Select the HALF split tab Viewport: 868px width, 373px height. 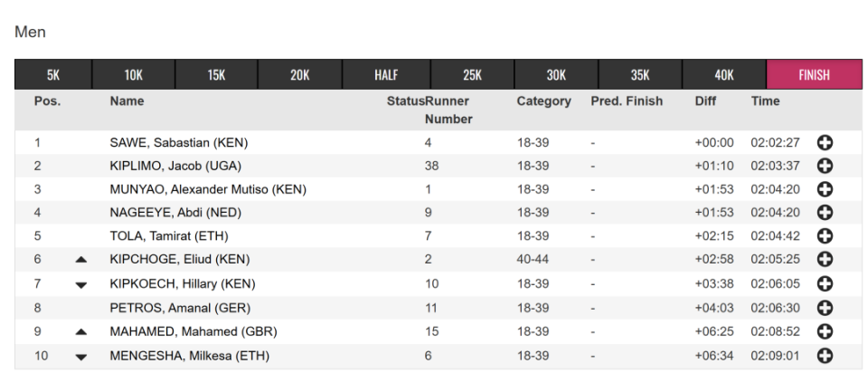click(386, 74)
